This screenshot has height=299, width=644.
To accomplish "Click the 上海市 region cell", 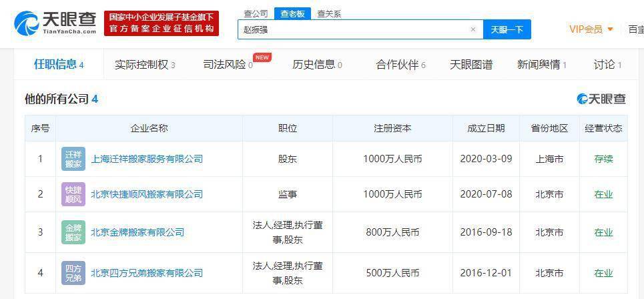I will pyautogui.click(x=549, y=159).
